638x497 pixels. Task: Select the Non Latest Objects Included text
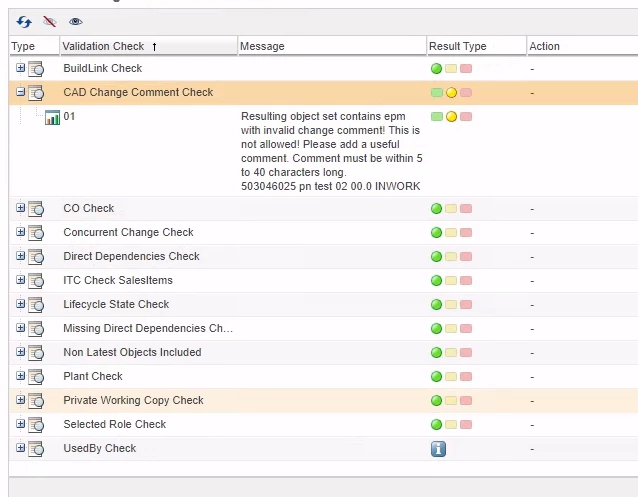132,352
